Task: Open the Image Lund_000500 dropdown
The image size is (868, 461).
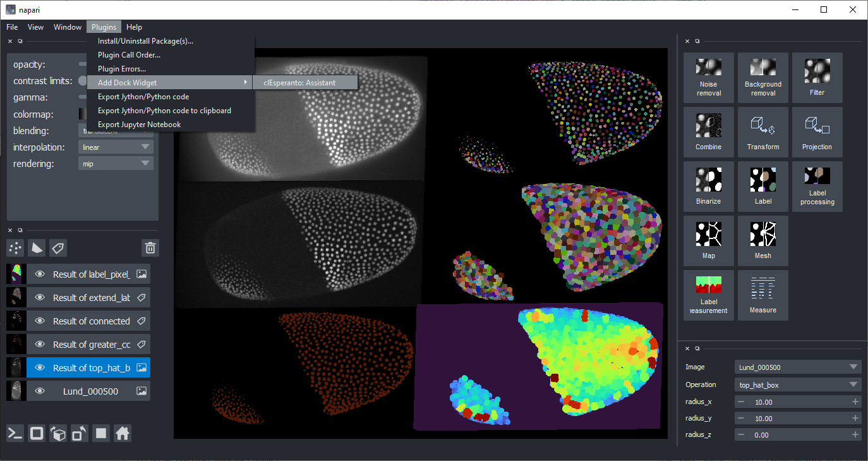Action: (799, 367)
